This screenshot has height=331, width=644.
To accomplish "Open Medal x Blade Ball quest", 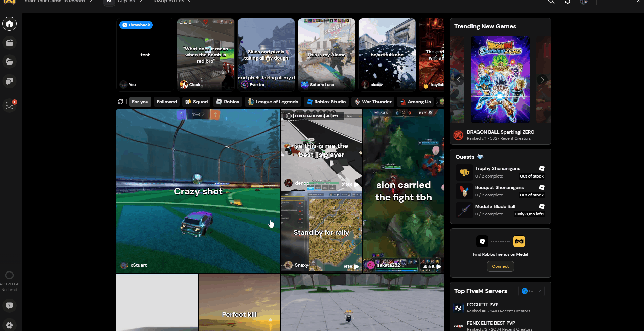I will [x=495, y=206].
